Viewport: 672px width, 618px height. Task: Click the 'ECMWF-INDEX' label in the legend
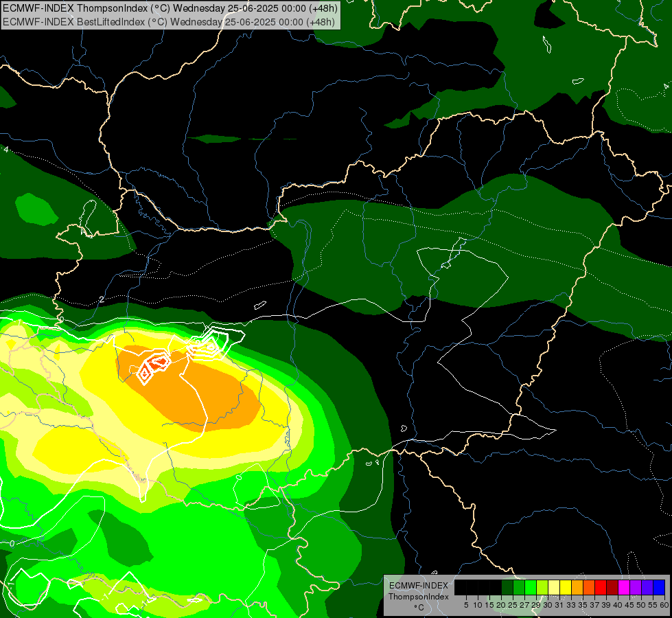click(x=419, y=586)
